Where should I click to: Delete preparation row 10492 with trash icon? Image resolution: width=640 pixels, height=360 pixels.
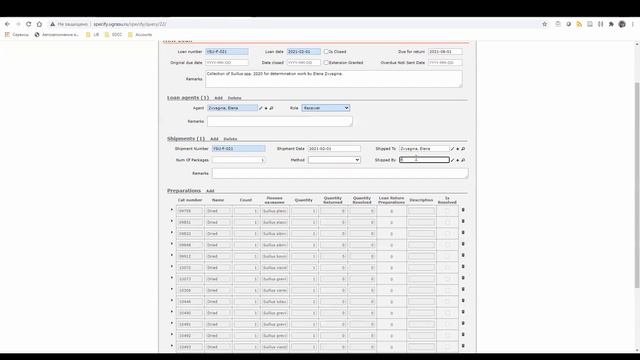pos(463,334)
